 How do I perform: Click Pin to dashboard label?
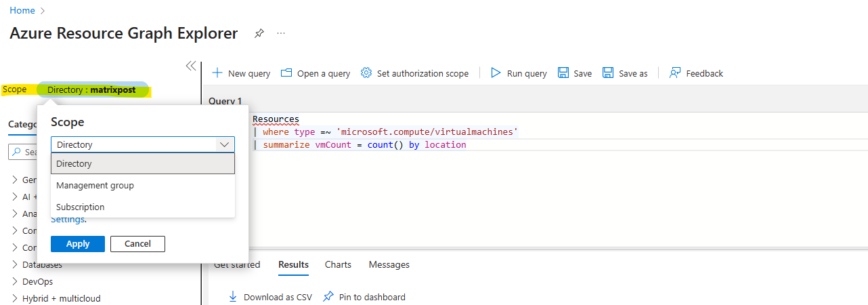coord(372,297)
